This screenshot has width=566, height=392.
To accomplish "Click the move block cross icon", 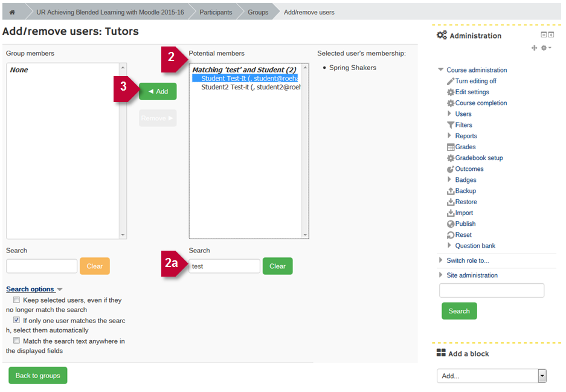I will (x=534, y=48).
